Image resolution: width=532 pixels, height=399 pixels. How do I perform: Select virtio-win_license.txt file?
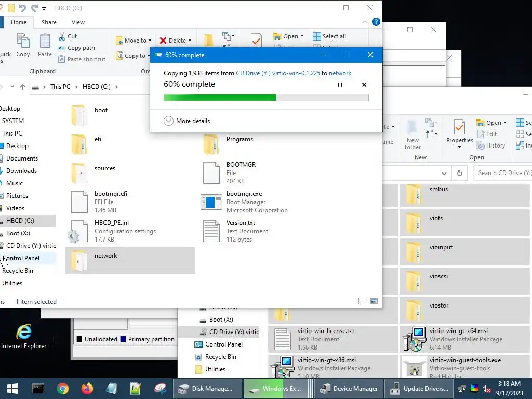coord(333,339)
